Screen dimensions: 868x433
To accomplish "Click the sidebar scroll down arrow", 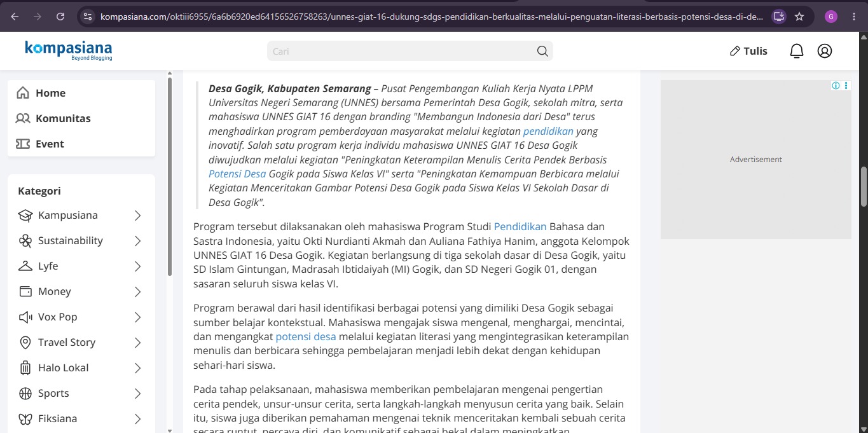I will point(170,430).
